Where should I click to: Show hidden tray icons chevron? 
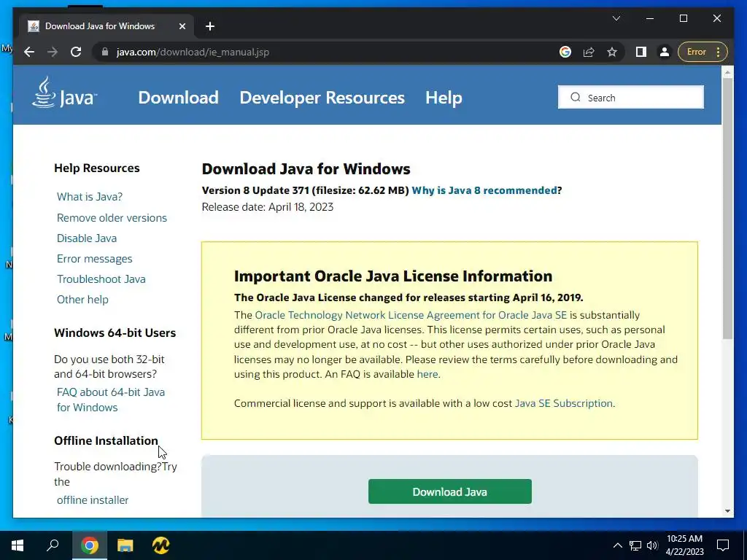click(617, 545)
